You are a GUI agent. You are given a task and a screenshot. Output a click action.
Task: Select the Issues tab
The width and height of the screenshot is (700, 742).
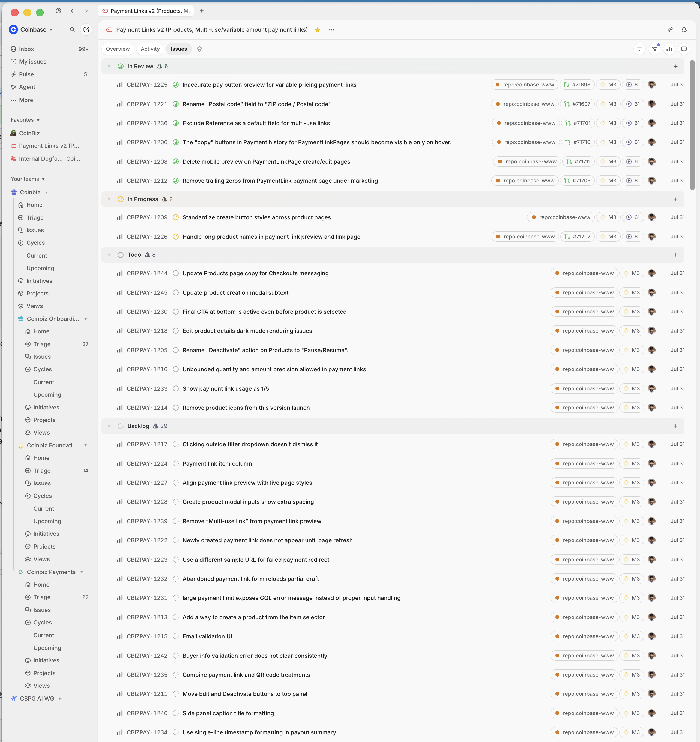(179, 49)
